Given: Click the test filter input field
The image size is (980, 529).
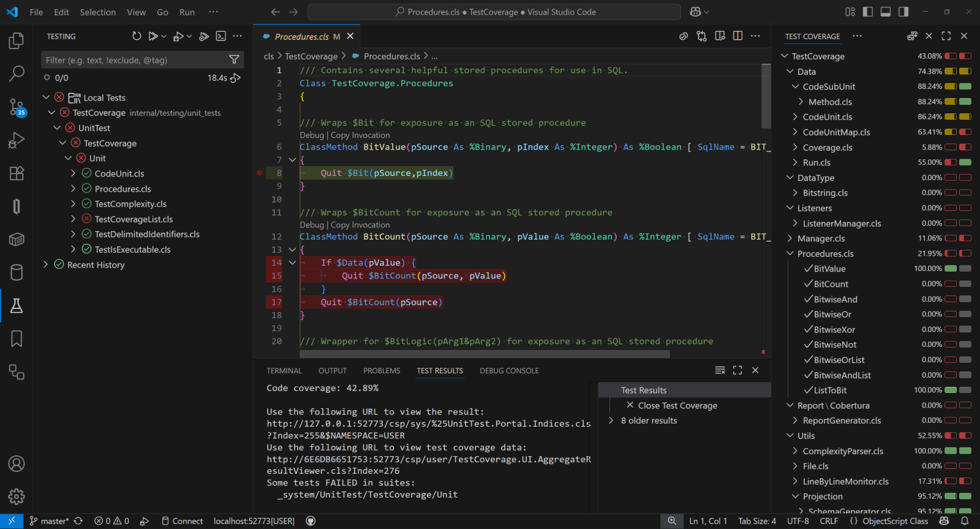Looking at the screenshot, I should [135, 60].
